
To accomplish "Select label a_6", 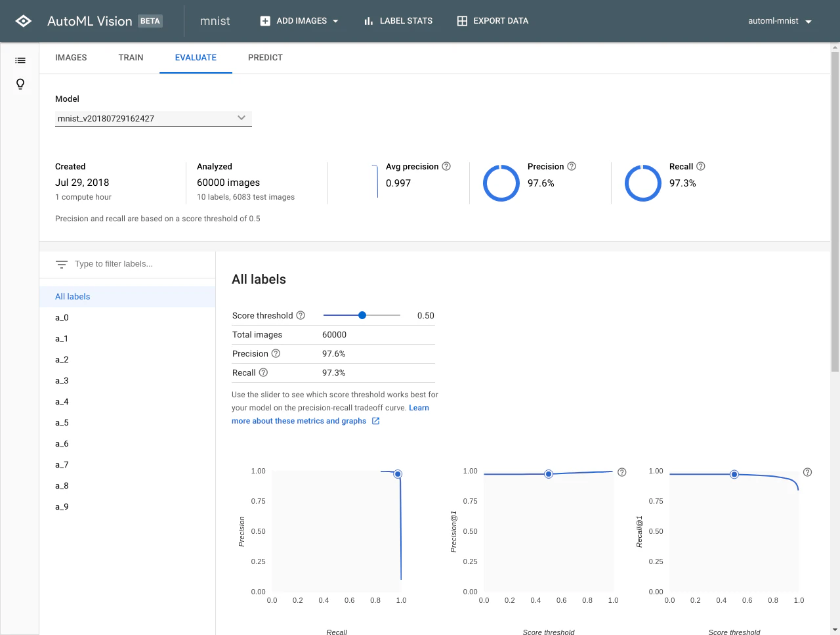I will pyautogui.click(x=127, y=444).
